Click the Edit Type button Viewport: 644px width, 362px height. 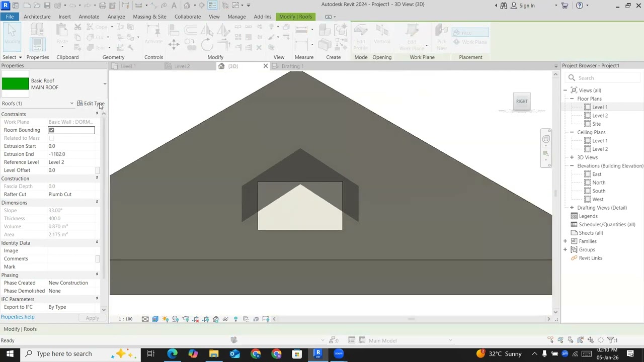pos(91,104)
